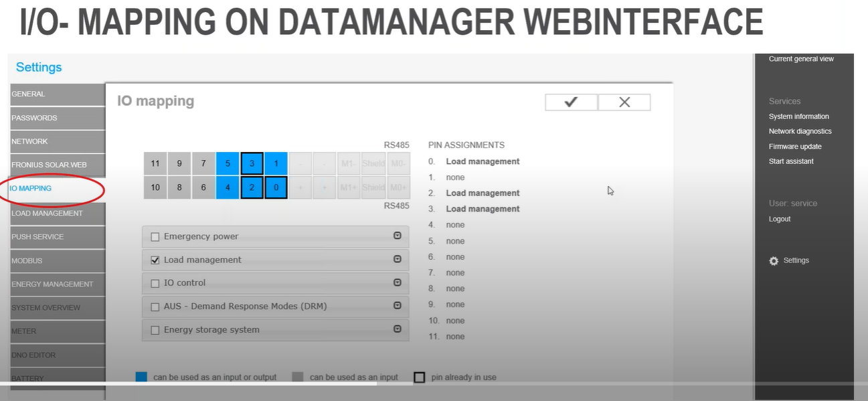868x401 pixels.
Task: Select pin 7 in the pin grid
Action: (x=203, y=163)
